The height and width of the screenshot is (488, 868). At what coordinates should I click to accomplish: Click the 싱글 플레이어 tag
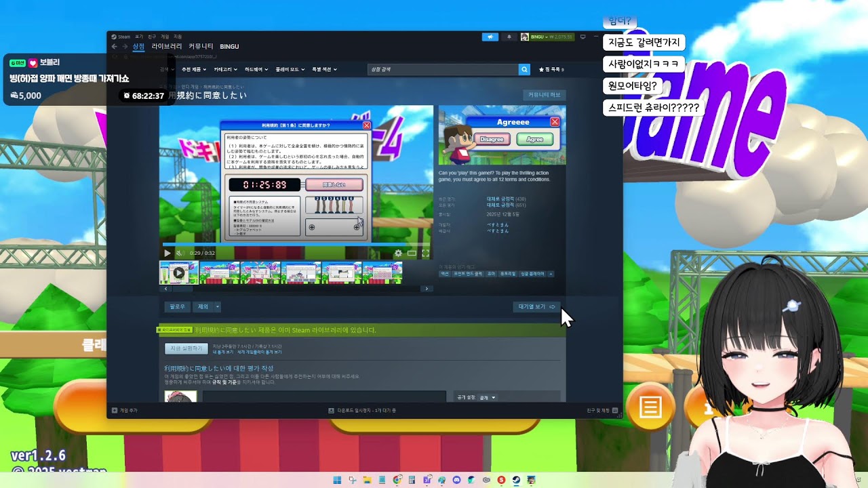pyautogui.click(x=532, y=274)
